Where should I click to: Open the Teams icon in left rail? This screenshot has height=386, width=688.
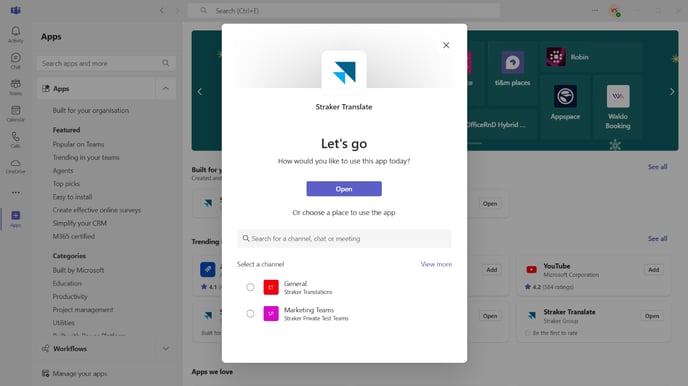(x=15, y=87)
